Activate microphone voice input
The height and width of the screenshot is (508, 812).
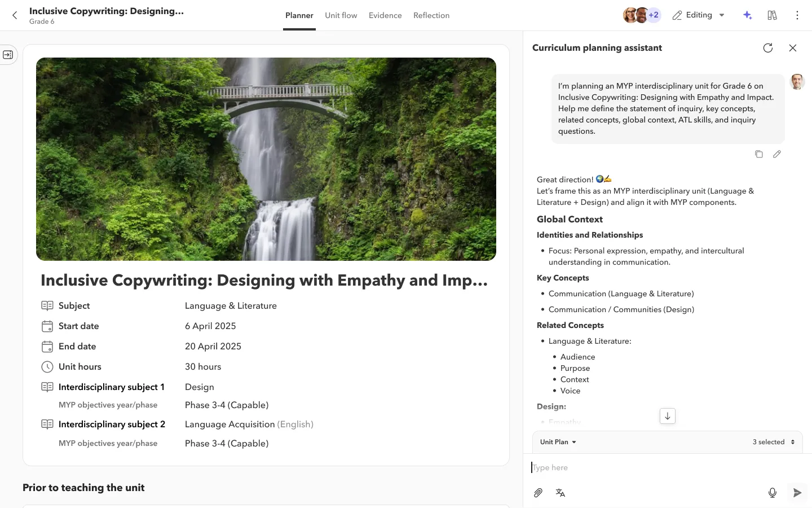(772, 493)
